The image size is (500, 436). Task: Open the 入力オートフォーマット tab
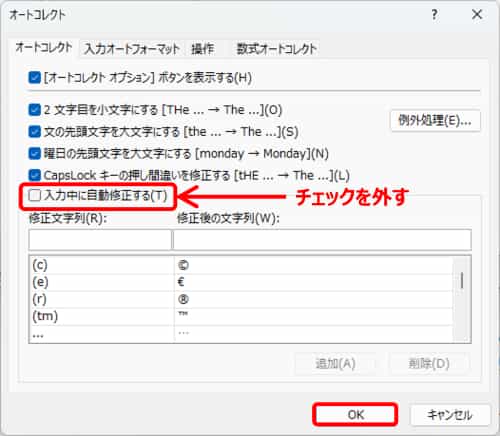tap(132, 49)
